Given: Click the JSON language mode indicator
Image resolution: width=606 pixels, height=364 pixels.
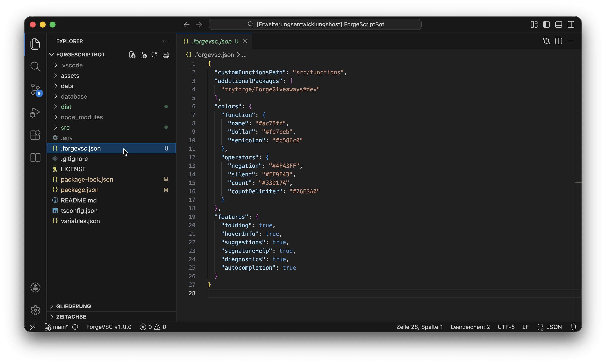Looking at the screenshot, I should point(554,327).
